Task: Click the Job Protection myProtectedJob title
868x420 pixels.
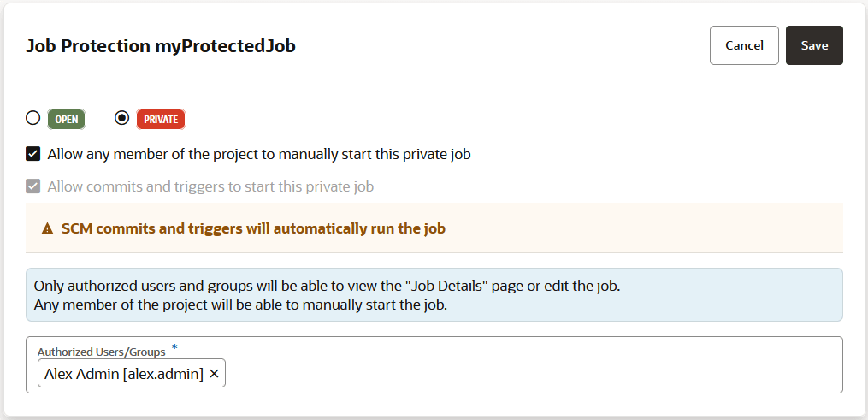Action: click(161, 46)
